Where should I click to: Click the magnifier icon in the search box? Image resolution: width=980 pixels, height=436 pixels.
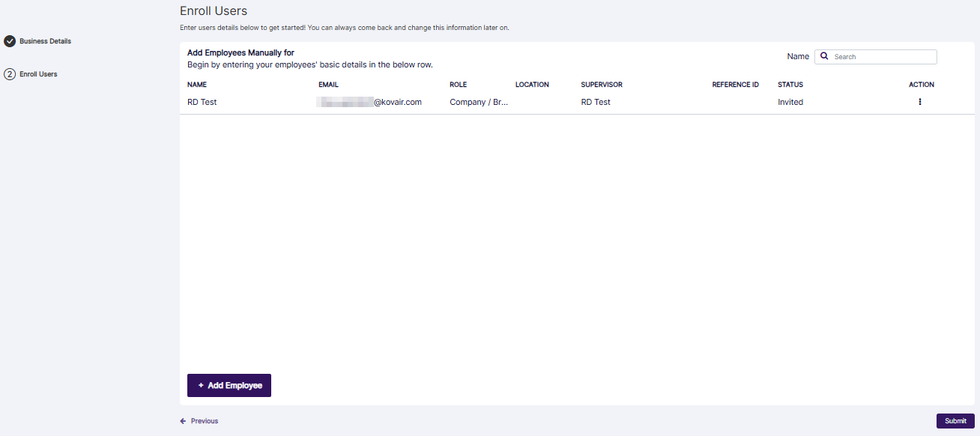point(824,56)
